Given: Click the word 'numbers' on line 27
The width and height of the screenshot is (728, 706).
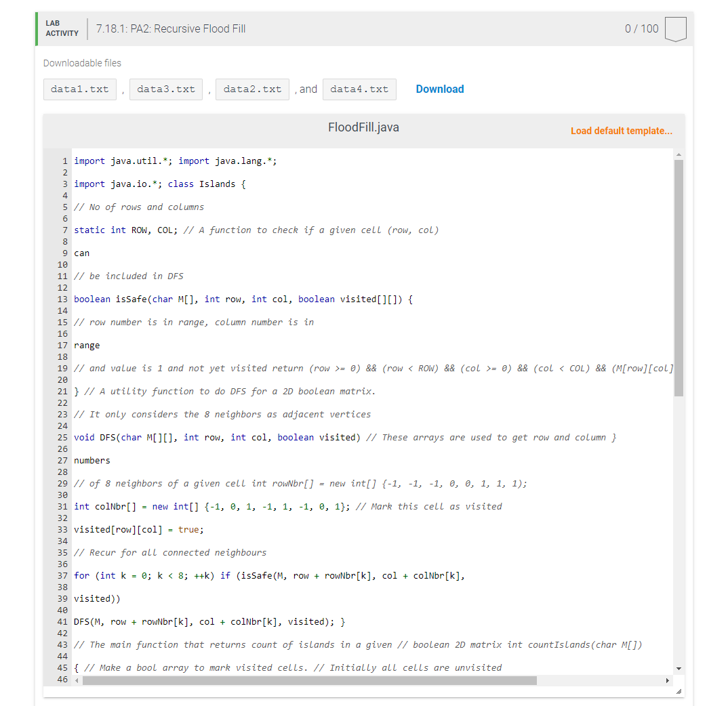Looking at the screenshot, I should click(x=92, y=461).
